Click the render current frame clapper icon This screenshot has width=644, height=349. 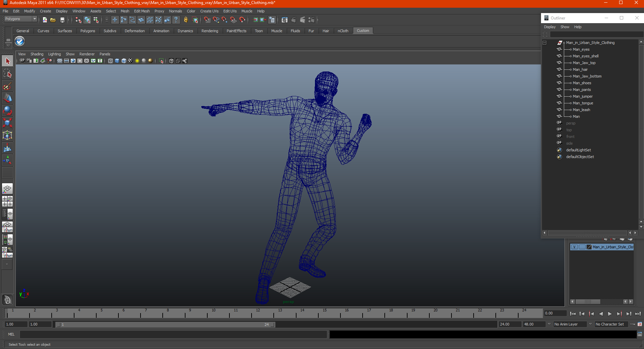[x=293, y=20]
